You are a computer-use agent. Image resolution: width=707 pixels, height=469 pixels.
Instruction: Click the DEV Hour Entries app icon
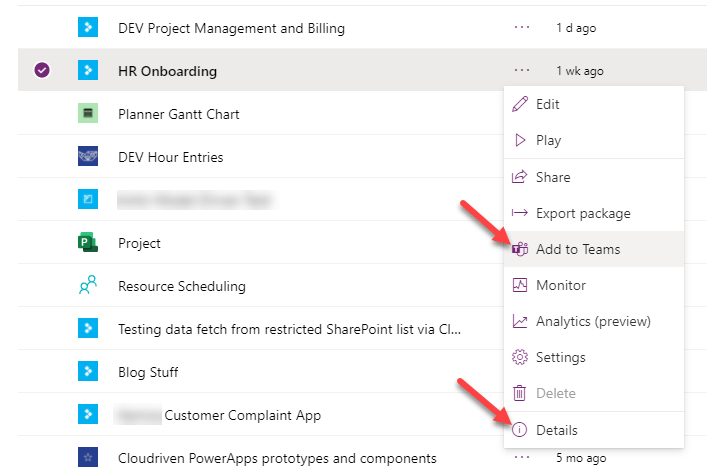(x=88, y=157)
